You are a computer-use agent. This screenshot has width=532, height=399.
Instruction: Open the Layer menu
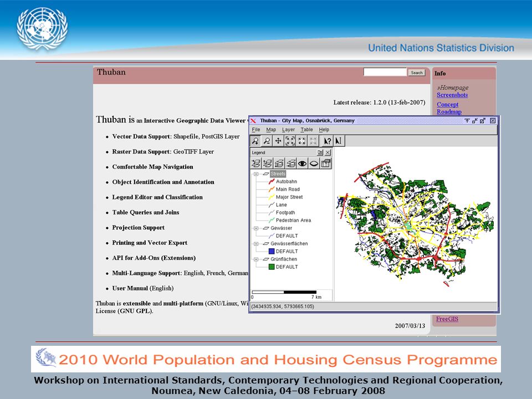point(288,130)
